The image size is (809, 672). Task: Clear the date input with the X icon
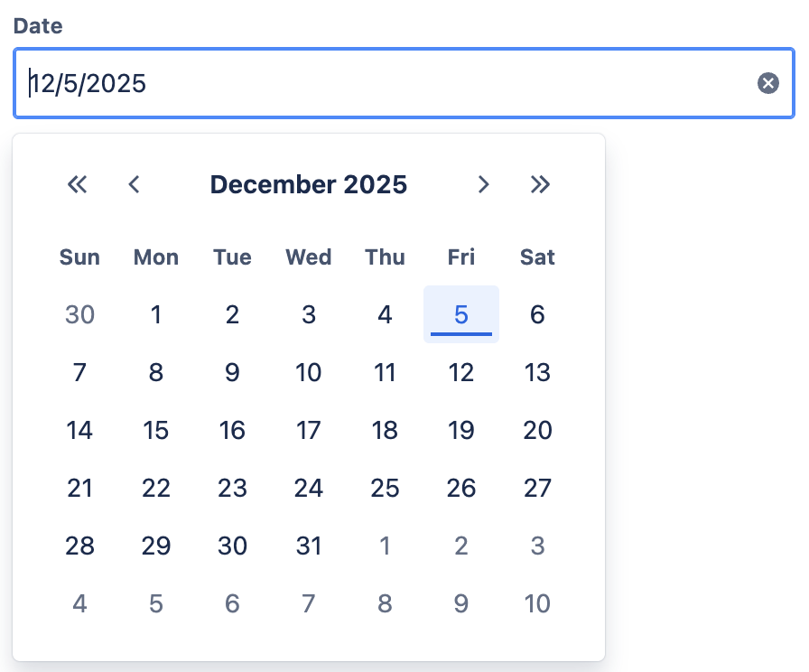point(767,84)
